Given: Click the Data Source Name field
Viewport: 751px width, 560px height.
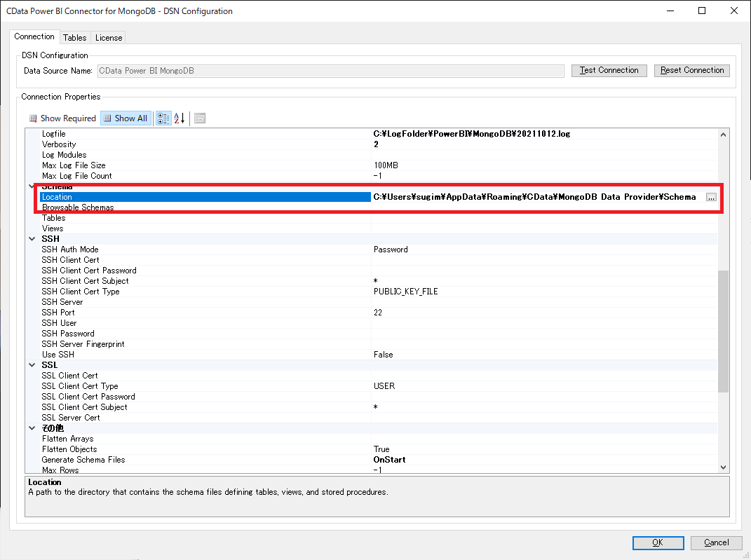Looking at the screenshot, I should [x=330, y=70].
